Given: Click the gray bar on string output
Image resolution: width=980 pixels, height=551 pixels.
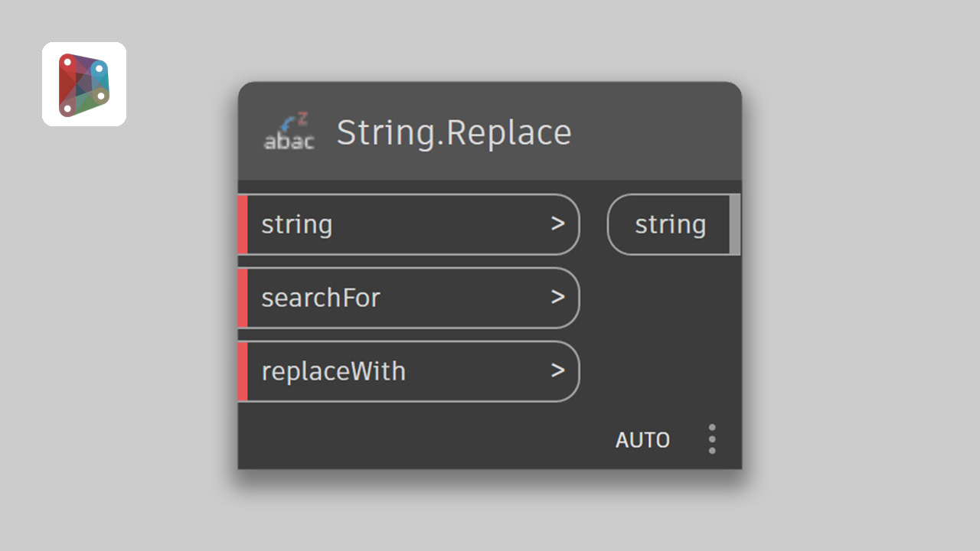Looking at the screenshot, I should point(735,224).
